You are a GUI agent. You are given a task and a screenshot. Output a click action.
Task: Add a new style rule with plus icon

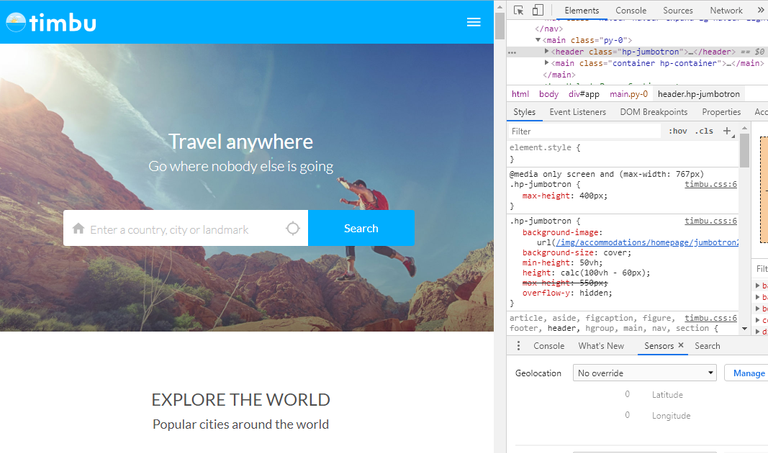[727, 131]
